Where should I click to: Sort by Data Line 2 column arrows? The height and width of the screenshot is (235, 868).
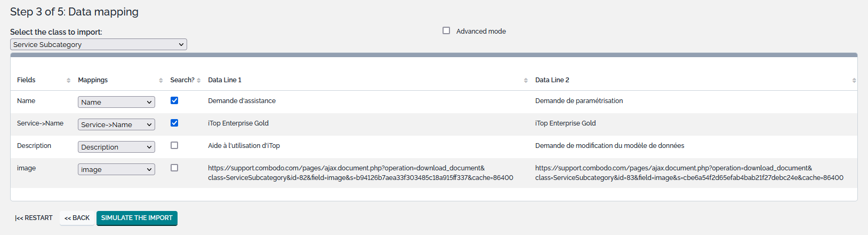click(x=854, y=80)
